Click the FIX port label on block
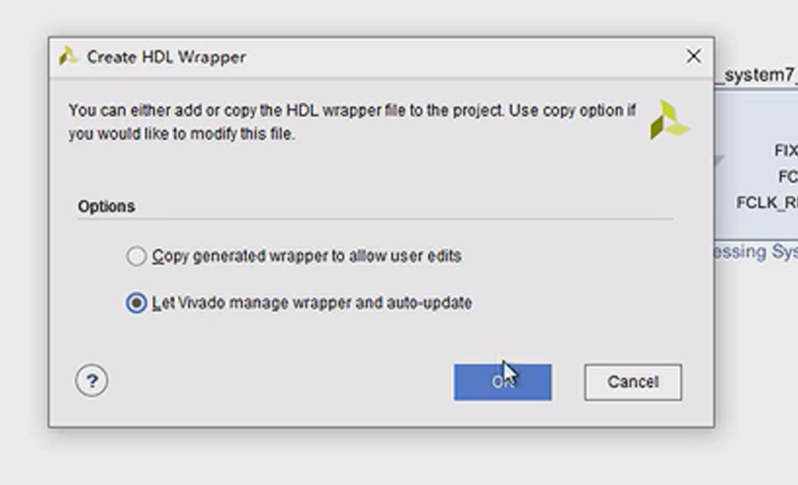Viewport: 798px width, 485px height. click(786, 151)
